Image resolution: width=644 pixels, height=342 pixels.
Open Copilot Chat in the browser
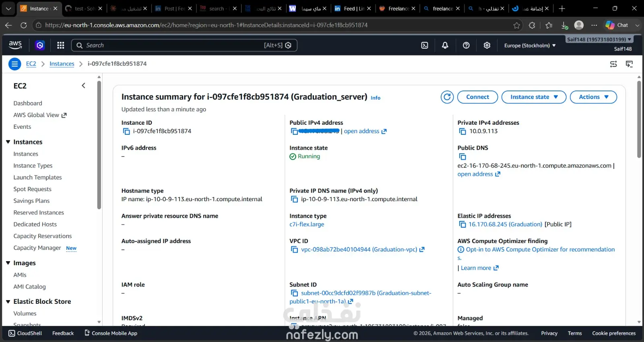(617, 25)
